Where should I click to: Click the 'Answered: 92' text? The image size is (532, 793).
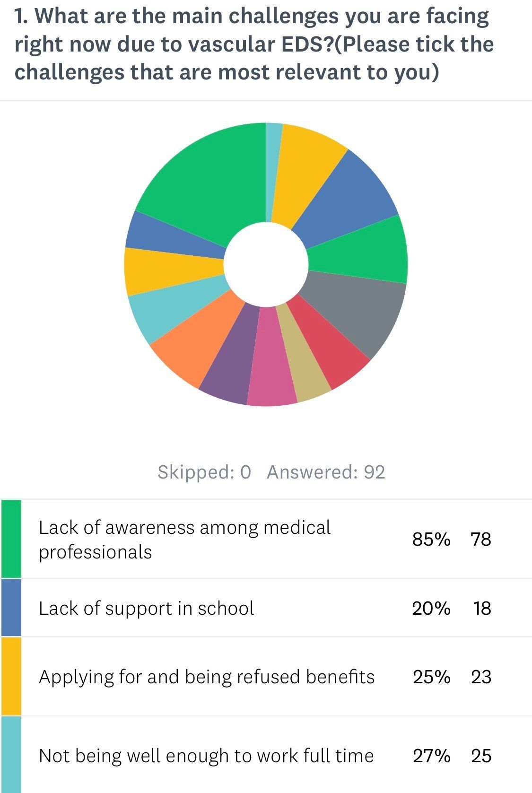326,472
